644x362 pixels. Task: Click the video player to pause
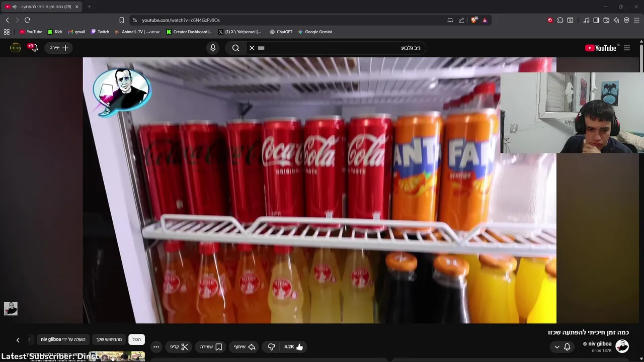[x=319, y=190]
